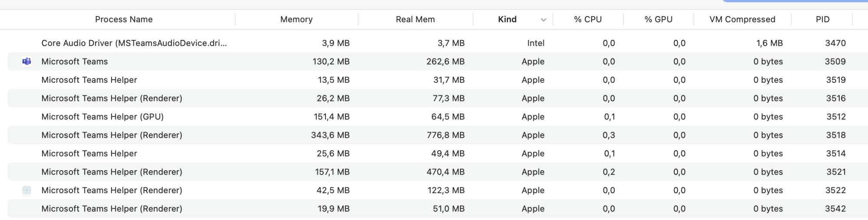Click the PID column header
The image size is (868, 220).
[822, 19]
